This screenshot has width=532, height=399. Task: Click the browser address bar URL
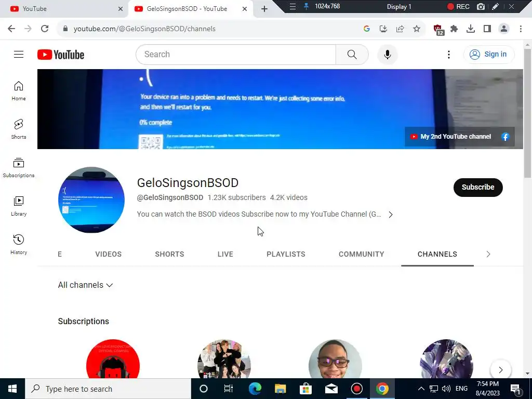(144, 29)
